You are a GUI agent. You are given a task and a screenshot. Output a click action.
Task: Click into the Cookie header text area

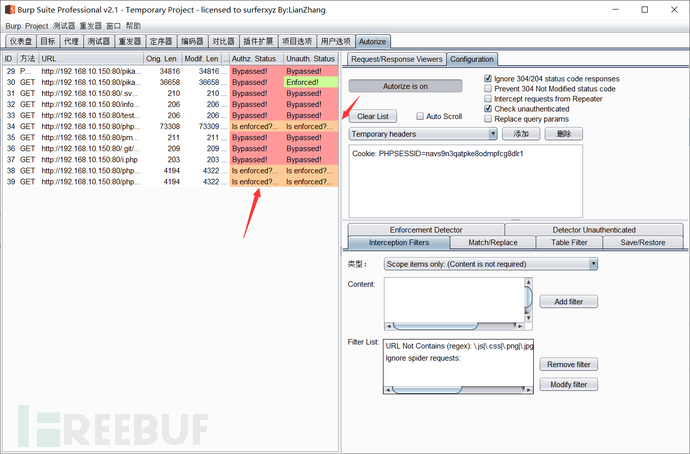pyautogui.click(x=466, y=181)
